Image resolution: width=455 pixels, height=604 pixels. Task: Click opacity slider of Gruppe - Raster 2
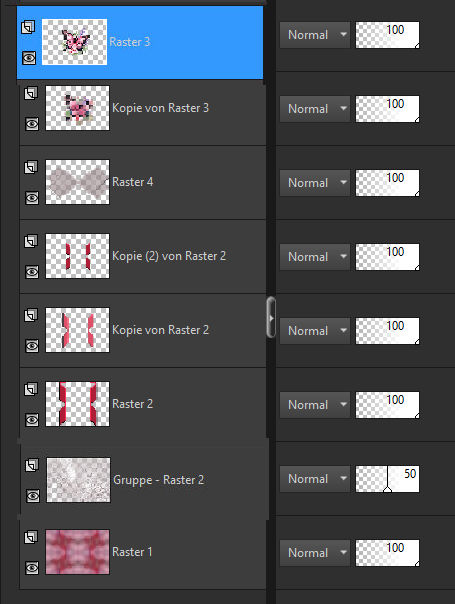387,478
